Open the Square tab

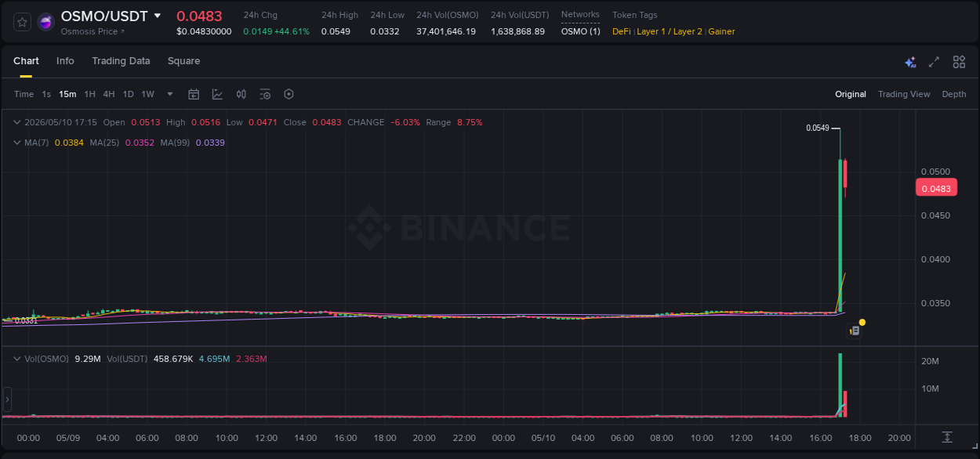point(183,61)
